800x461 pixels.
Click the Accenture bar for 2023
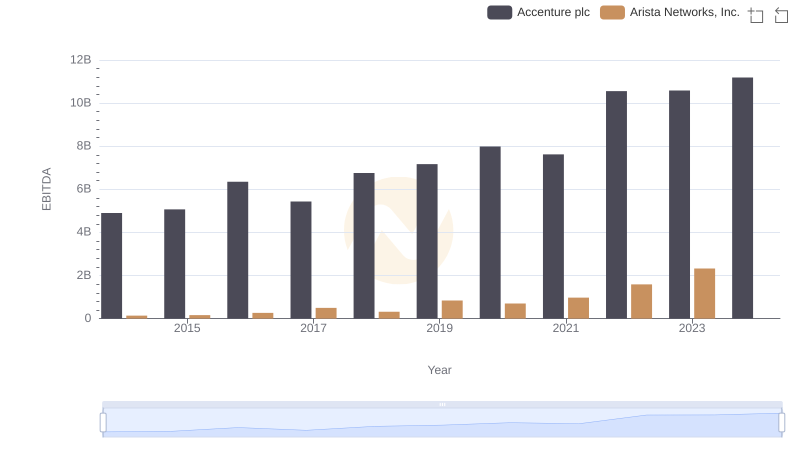680,204
